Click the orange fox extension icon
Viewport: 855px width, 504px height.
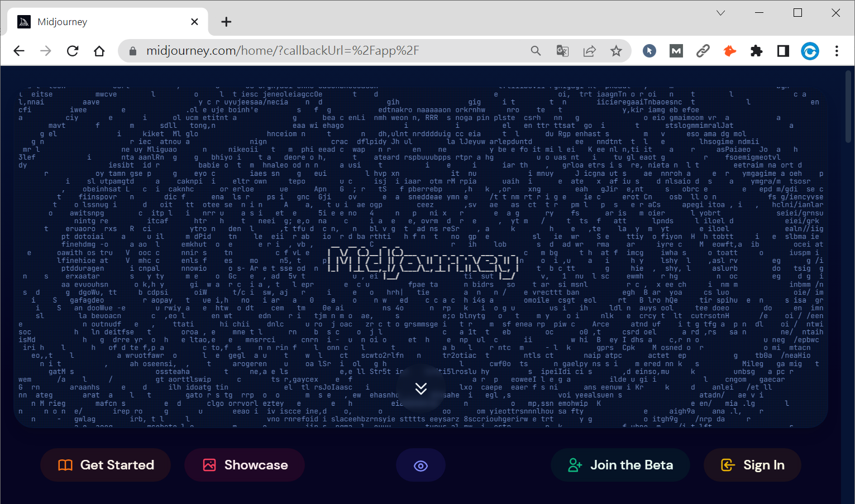pyautogui.click(x=730, y=51)
